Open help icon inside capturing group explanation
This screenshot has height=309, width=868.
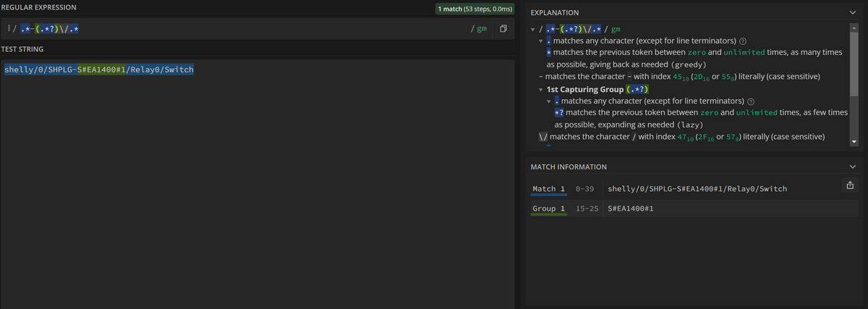pyautogui.click(x=749, y=101)
